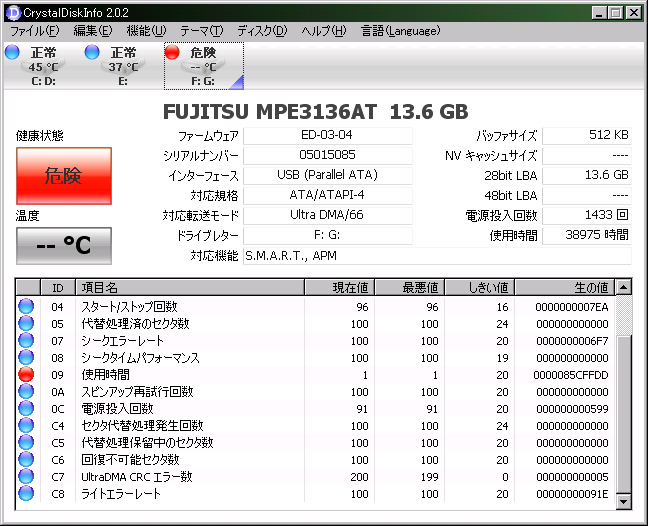Open the 機能(U) menu
Screen dimensions: 648x526
[x=146, y=31]
